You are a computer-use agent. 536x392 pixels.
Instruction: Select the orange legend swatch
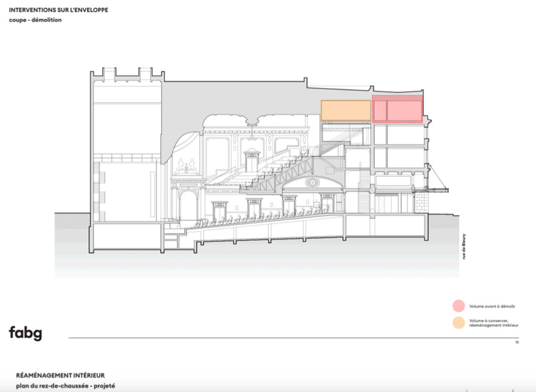458,323
